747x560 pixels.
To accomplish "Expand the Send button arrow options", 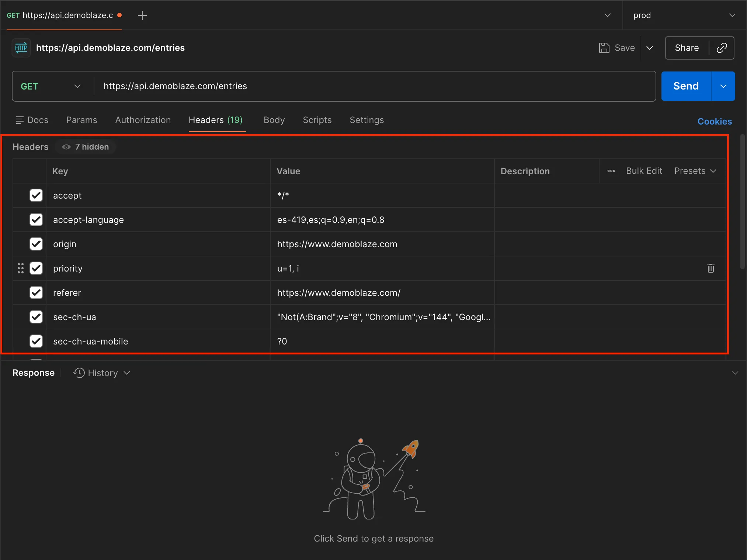I will tap(723, 86).
